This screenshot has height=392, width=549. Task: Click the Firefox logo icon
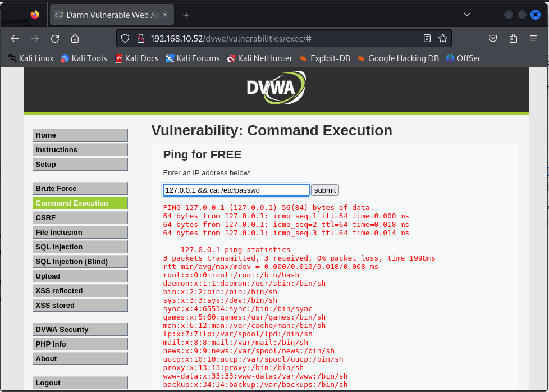[35, 15]
